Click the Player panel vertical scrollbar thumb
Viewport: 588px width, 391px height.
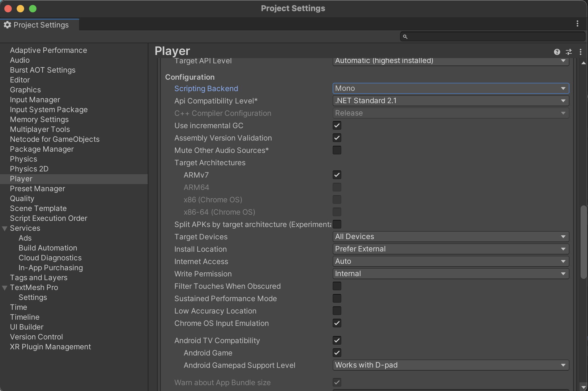pyautogui.click(x=583, y=242)
